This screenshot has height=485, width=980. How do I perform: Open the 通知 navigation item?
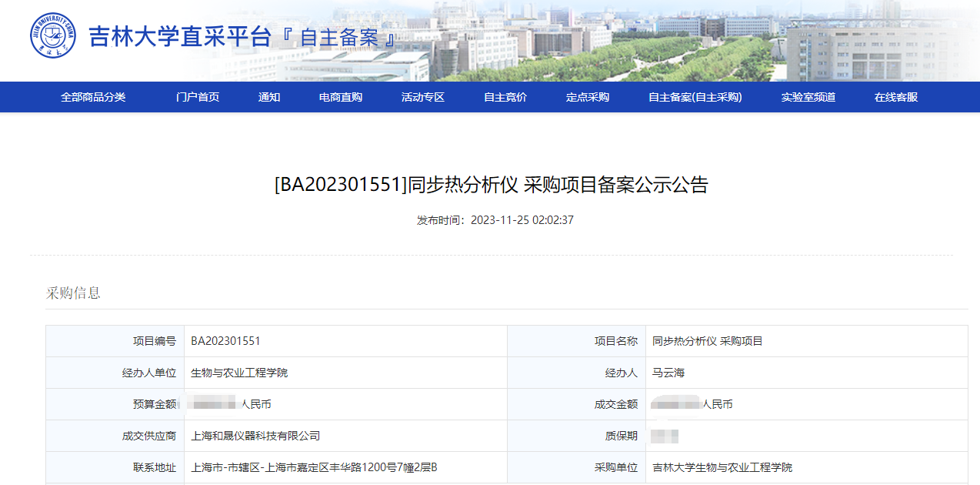pyautogui.click(x=269, y=97)
